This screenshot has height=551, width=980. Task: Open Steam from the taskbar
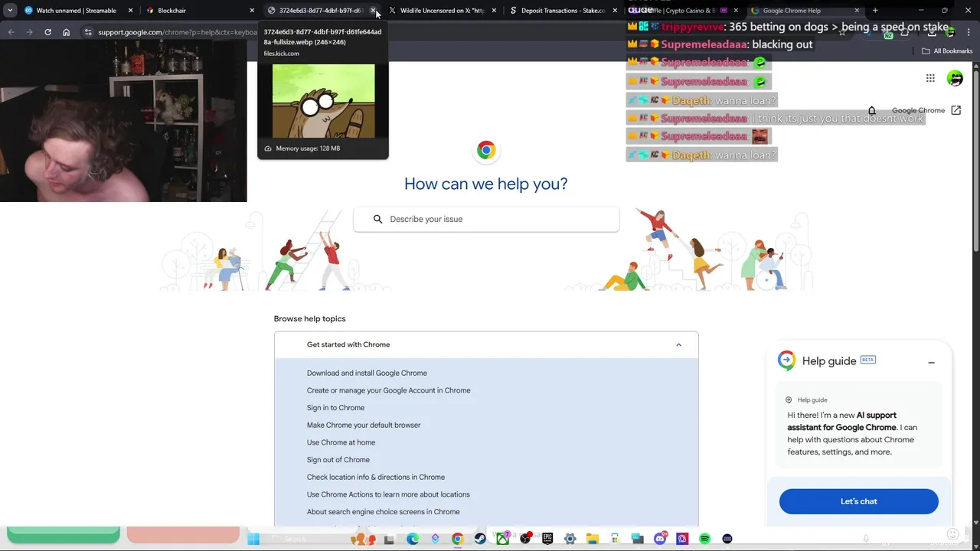pos(479,539)
